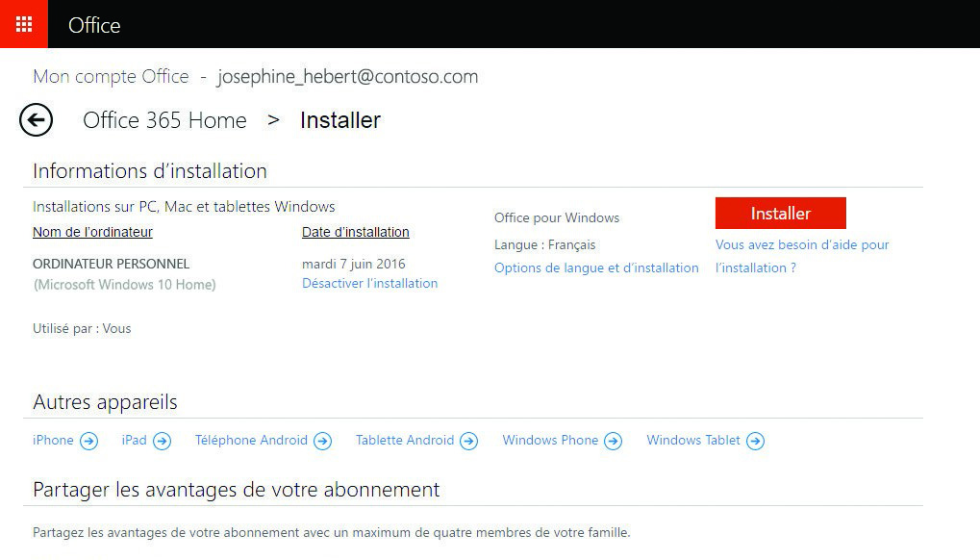This screenshot has height=560, width=980.
Task: Click the arrow icon beside Windows Phone
Action: coord(614,442)
